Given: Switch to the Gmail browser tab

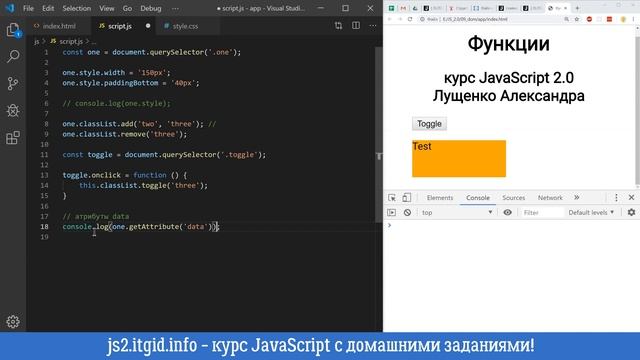Looking at the screenshot, I should [403, 8].
